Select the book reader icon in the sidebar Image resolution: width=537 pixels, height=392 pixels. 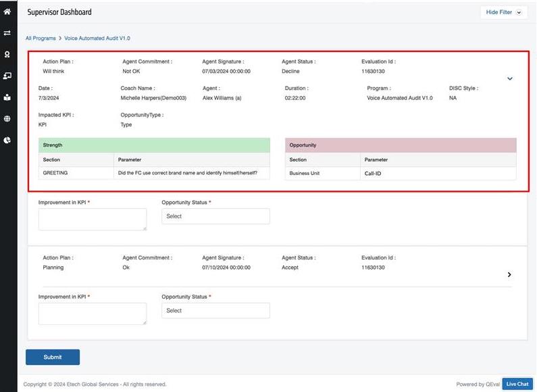click(7, 97)
